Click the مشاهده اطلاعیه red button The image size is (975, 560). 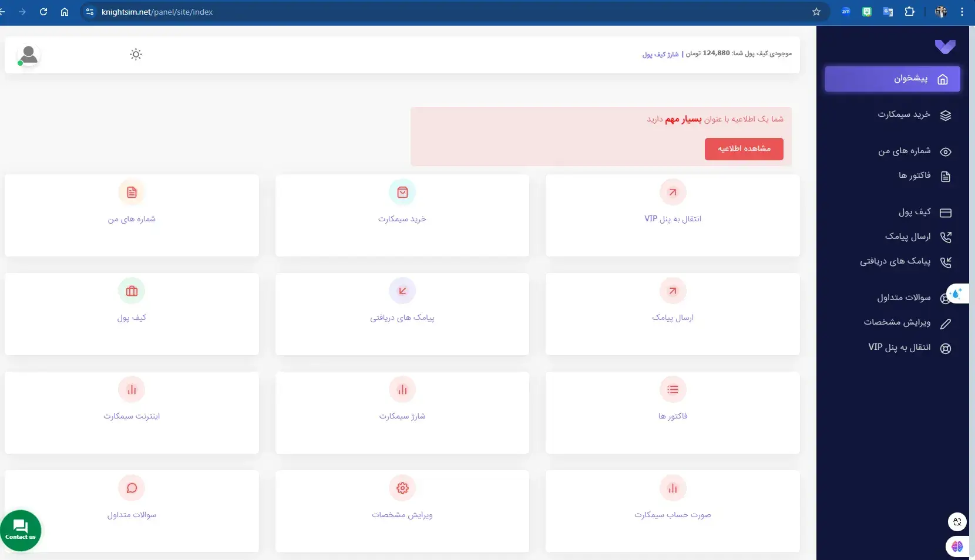[744, 149]
